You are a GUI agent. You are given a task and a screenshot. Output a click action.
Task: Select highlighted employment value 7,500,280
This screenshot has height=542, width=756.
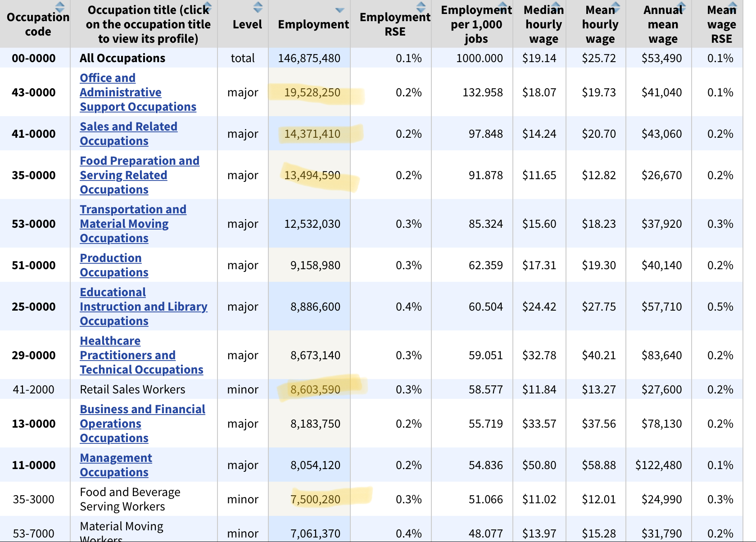point(315,499)
